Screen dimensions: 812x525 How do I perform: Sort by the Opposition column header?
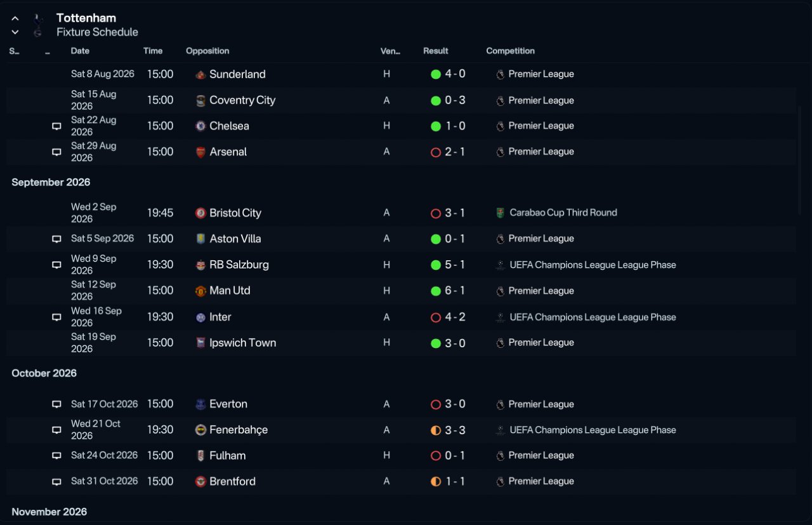pos(207,51)
